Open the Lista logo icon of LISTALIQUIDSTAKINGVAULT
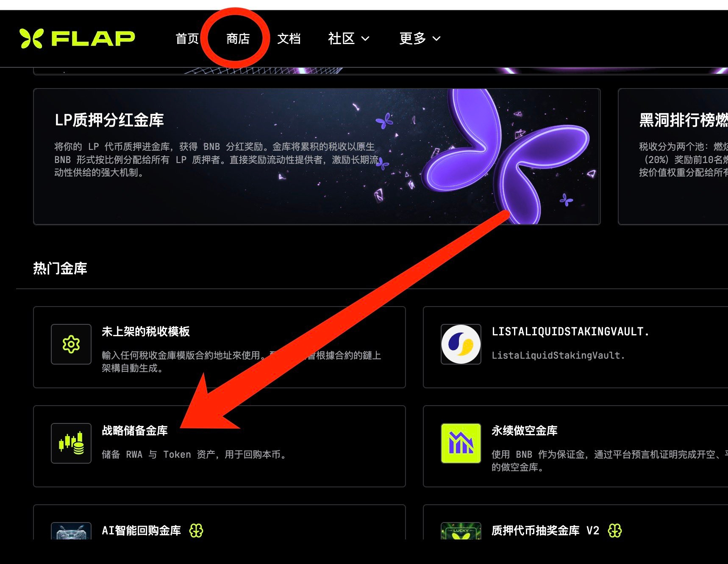 tap(461, 344)
